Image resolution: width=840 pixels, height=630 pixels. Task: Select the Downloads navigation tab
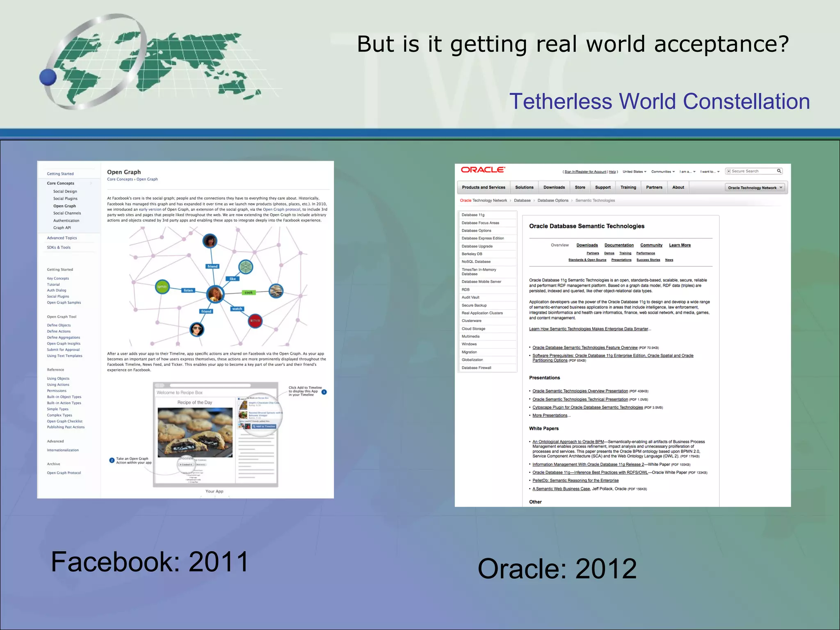tap(554, 187)
